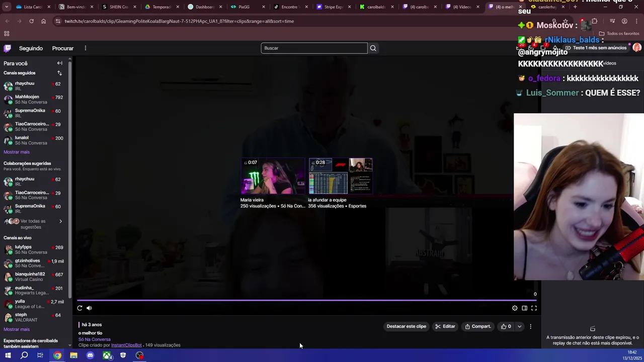The image size is (644, 362).
Task: Enter fullscreen on the clip player
Action: [534, 308]
